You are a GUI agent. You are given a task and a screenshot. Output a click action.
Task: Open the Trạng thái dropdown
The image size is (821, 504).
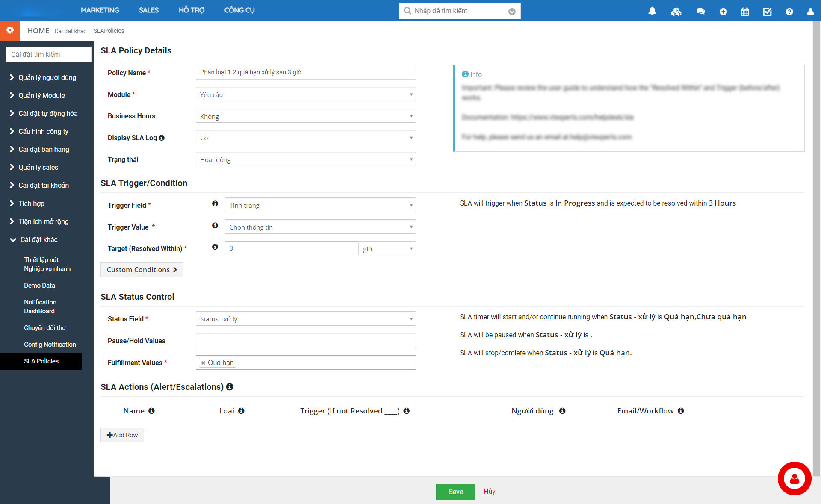[x=306, y=159]
